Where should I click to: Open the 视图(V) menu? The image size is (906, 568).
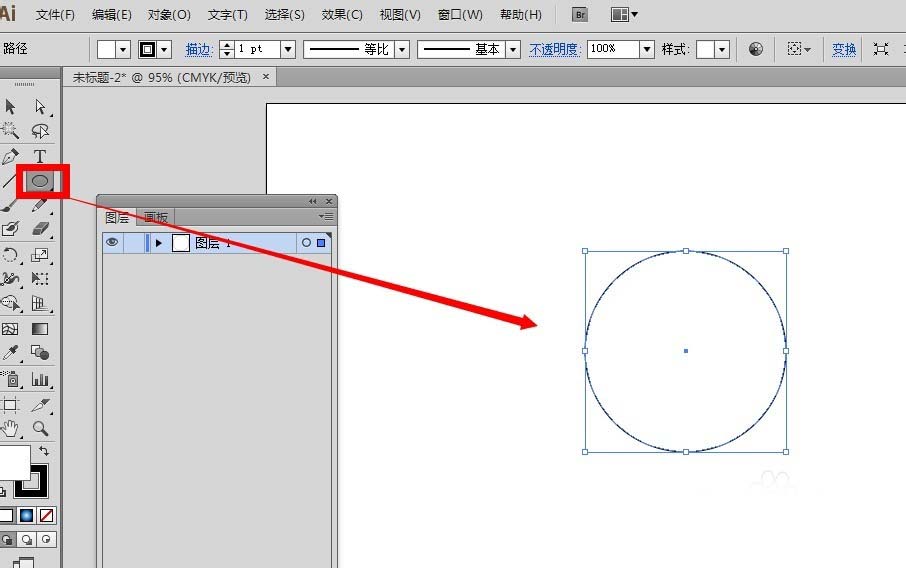point(400,14)
